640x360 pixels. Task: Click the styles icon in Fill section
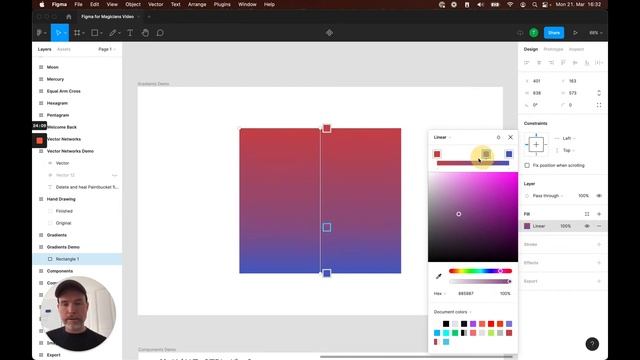587,214
